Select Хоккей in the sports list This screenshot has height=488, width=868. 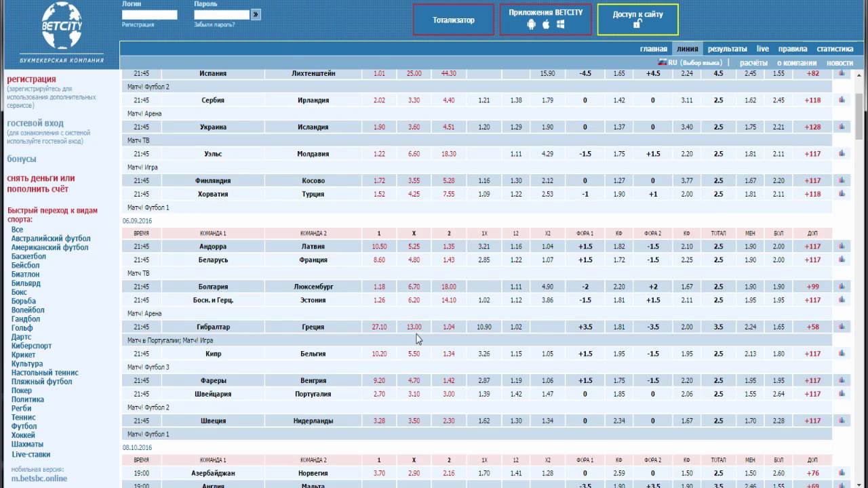pos(23,435)
